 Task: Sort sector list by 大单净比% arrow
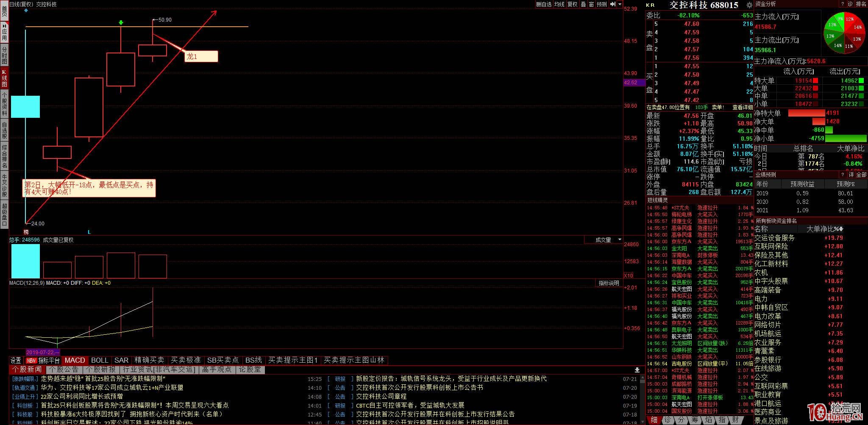tap(841, 229)
